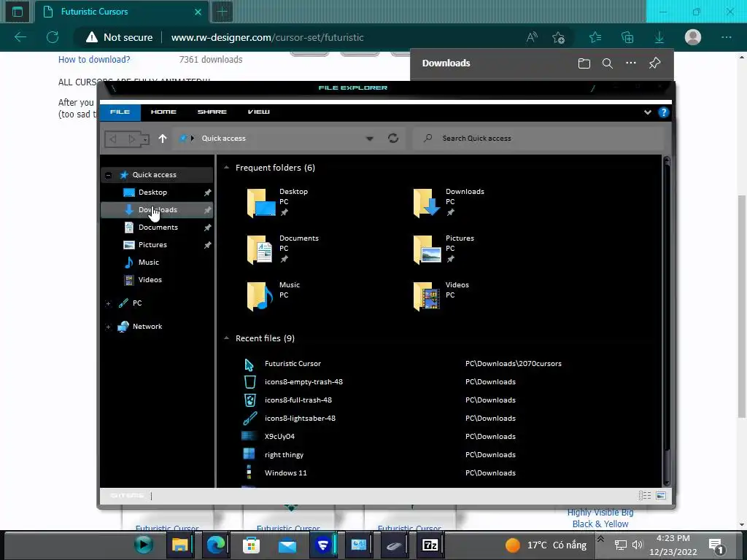
Task: Open the Documents folder in Frequent folders
Action: click(x=283, y=249)
